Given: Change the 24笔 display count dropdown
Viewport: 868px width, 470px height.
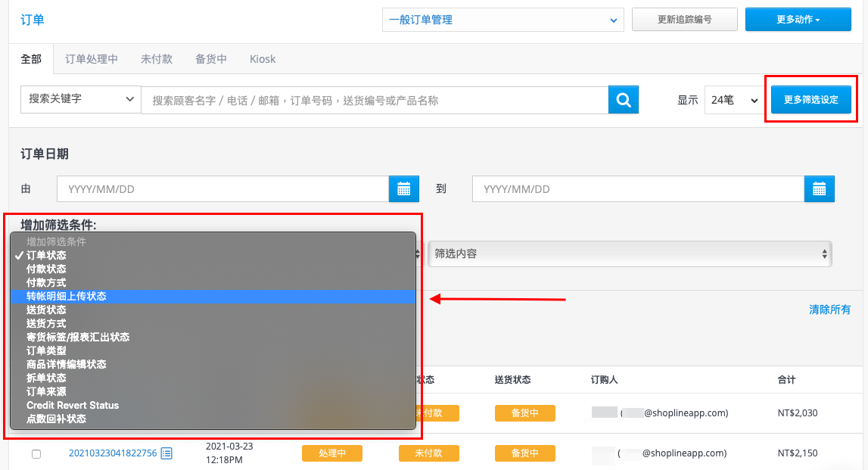Looking at the screenshot, I should pyautogui.click(x=734, y=100).
